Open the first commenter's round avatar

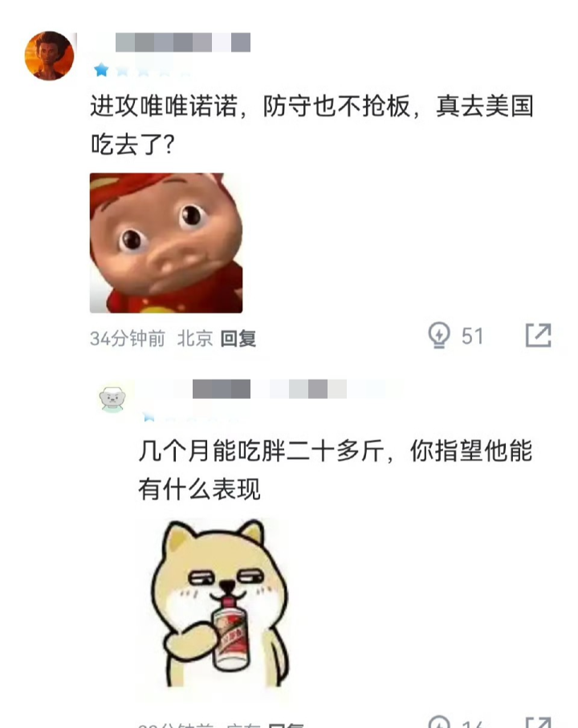[49, 55]
